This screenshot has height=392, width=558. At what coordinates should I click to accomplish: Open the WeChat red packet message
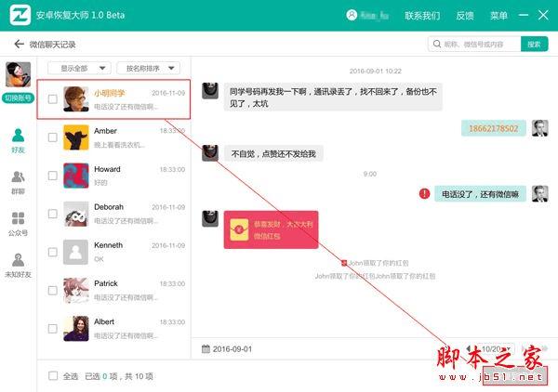coord(271,229)
